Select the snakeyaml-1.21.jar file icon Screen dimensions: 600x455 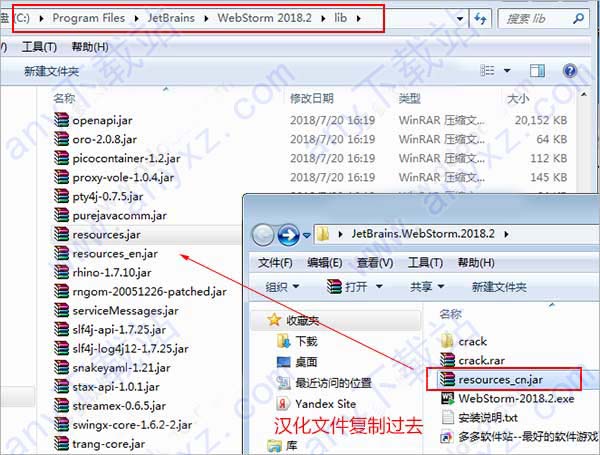(x=61, y=367)
